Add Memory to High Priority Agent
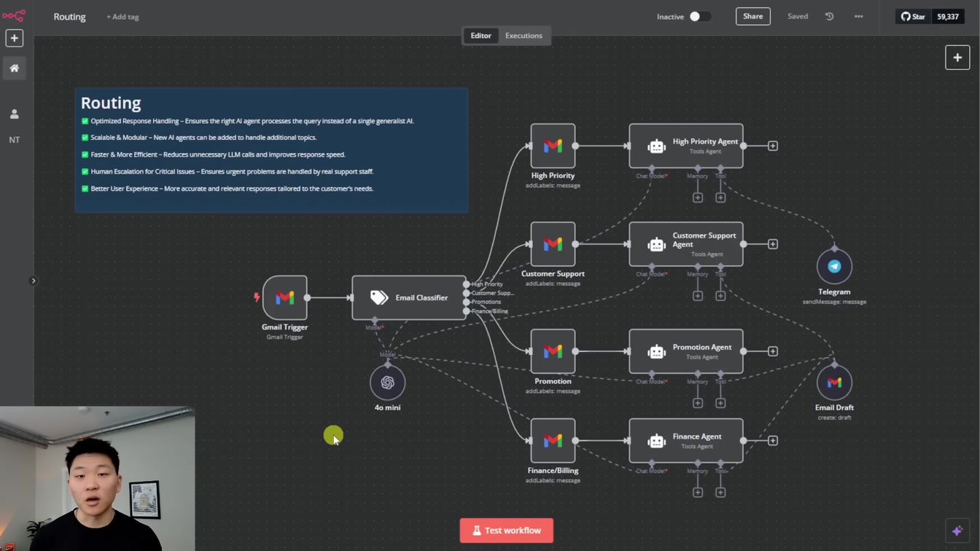980x551 pixels. click(698, 198)
